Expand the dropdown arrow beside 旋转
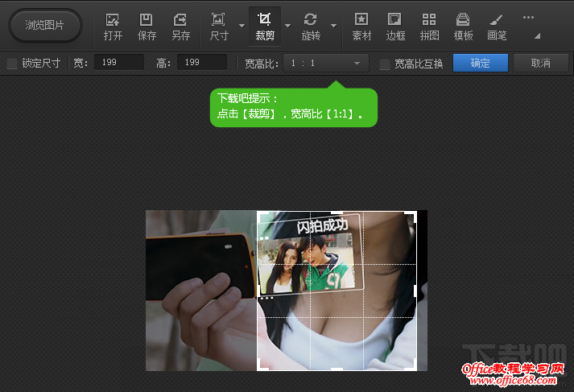Screen dimensions: 574x392 [x=333, y=26]
